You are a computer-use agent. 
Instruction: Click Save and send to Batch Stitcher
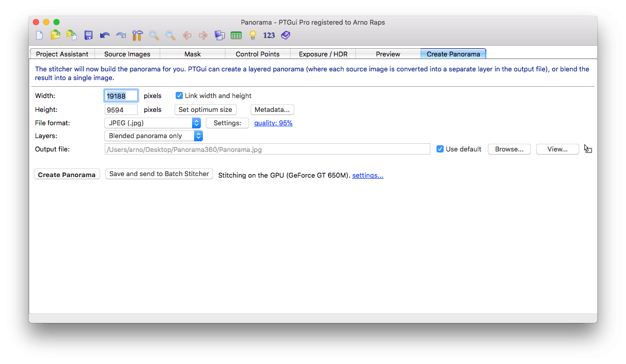coord(159,174)
